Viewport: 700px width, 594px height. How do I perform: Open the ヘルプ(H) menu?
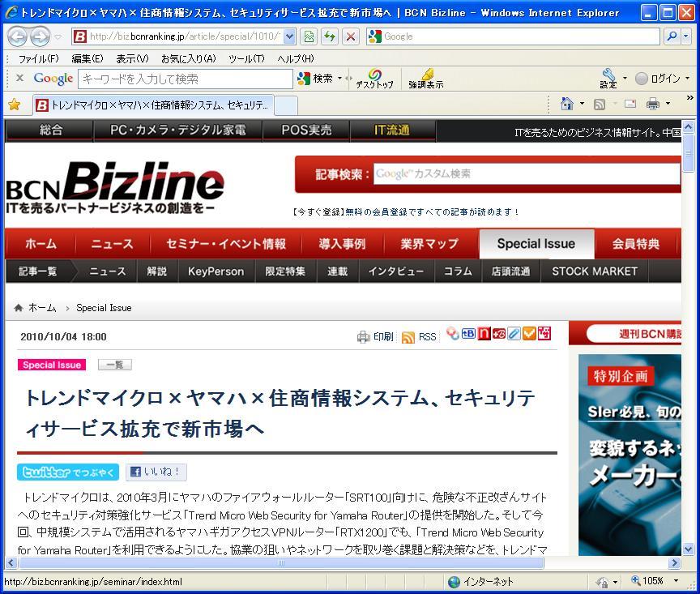(x=296, y=58)
